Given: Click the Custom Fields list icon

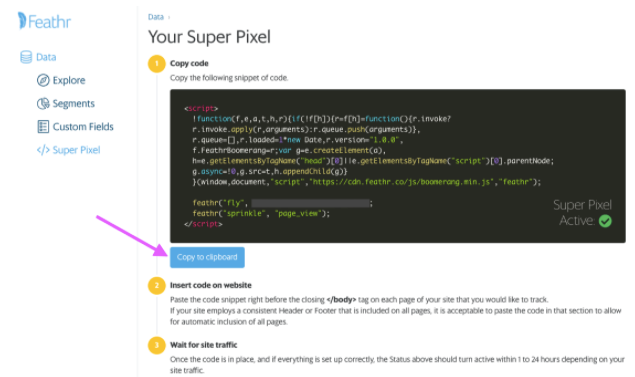Looking at the screenshot, I should pyautogui.click(x=43, y=127).
